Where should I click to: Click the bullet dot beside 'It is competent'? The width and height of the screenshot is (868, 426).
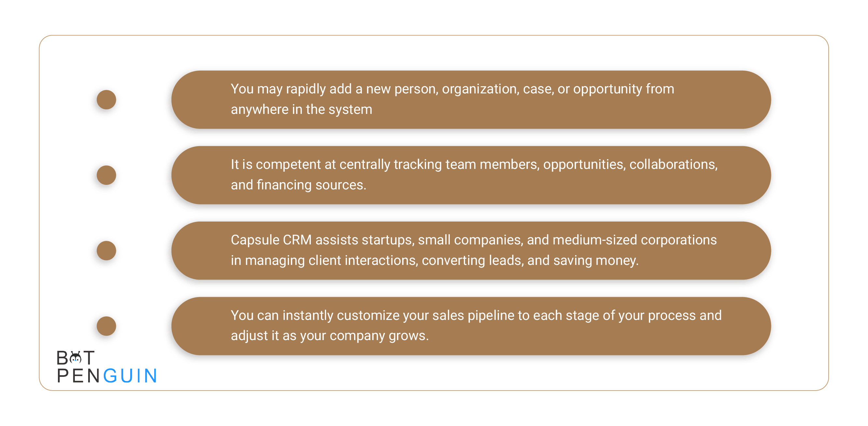pos(106,175)
